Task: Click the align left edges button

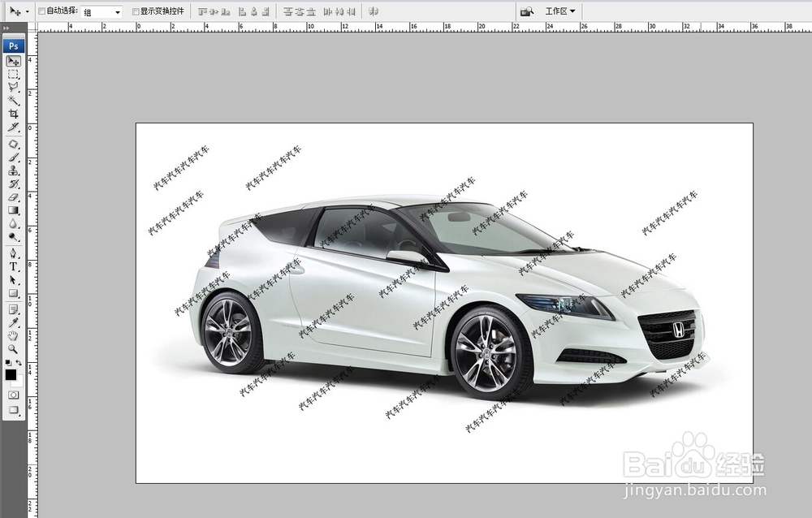Action: pos(242,12)
